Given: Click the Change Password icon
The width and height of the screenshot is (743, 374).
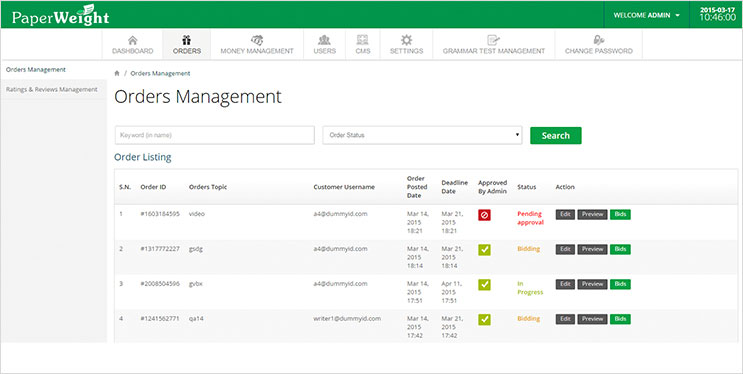Looking at the screenshot, I should tap(598, 40).
